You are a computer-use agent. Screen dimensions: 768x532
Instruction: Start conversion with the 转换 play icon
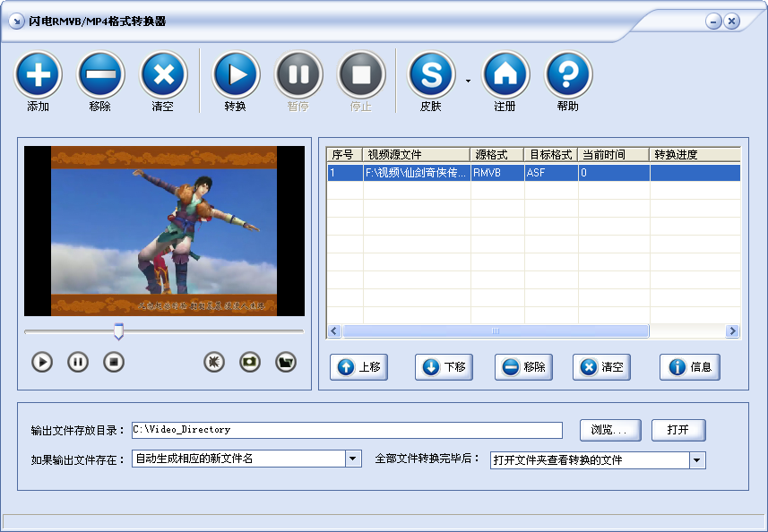(236, 75)
